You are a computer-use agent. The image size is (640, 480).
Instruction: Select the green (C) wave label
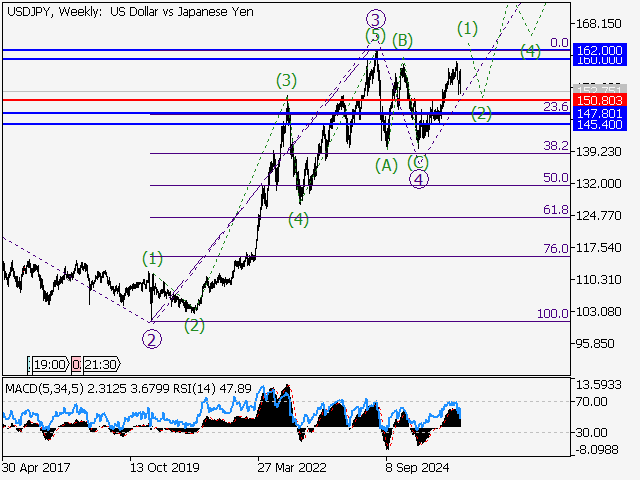(420, 161)
